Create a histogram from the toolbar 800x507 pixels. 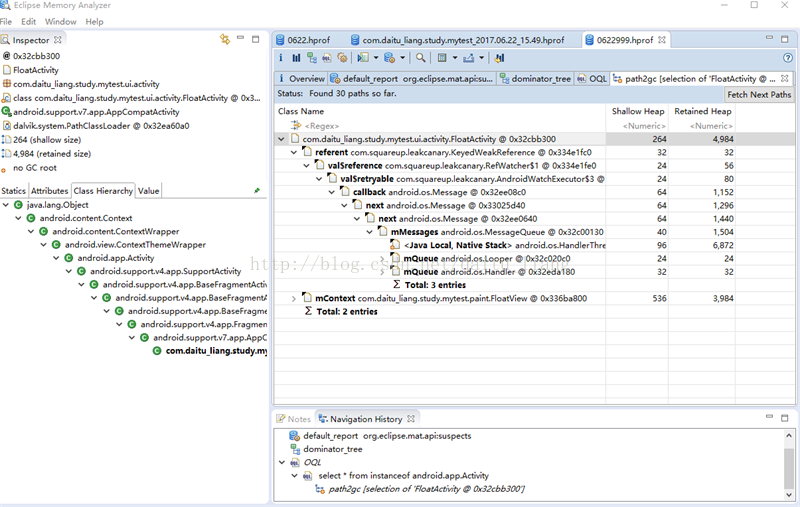point(296,58)
